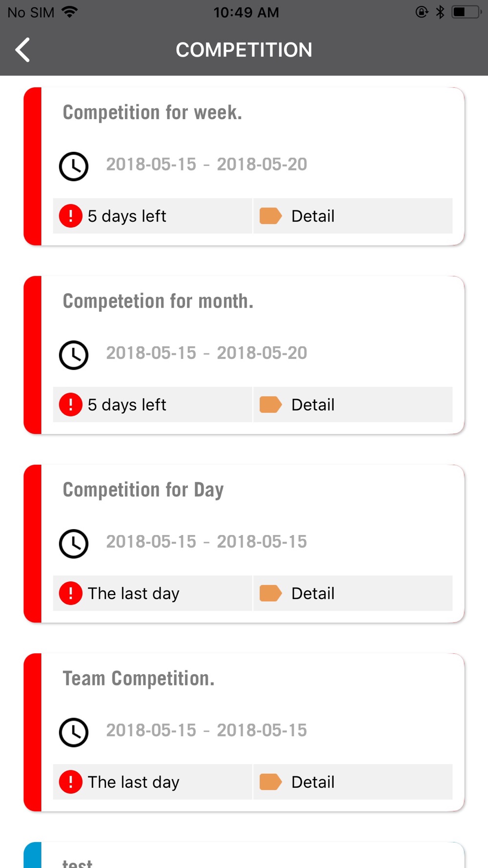The image size is (488, 868).
Task: Tap the back arrow in the header
Action: (x=22, y=50)
